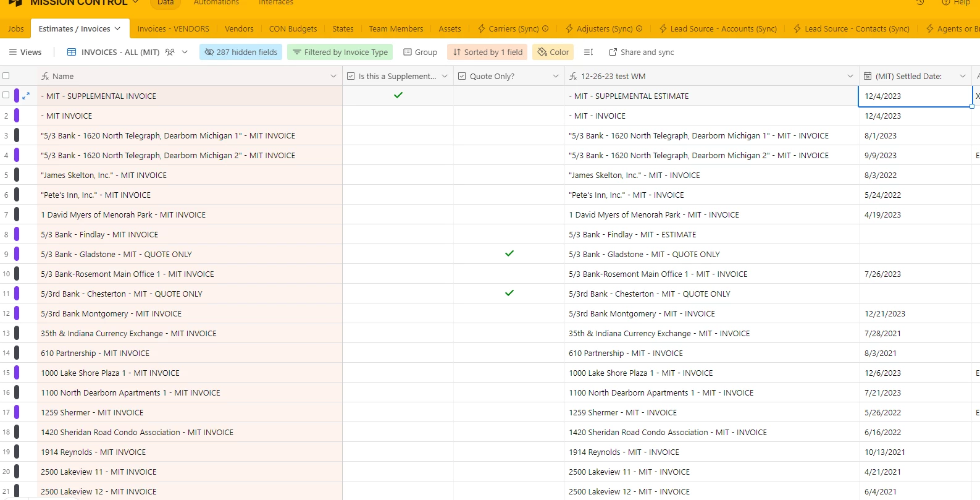
Task: Toggle Quote Only for 5/3 Bank - Findlay
Action: pyautogui.click(x=509, y=234)
